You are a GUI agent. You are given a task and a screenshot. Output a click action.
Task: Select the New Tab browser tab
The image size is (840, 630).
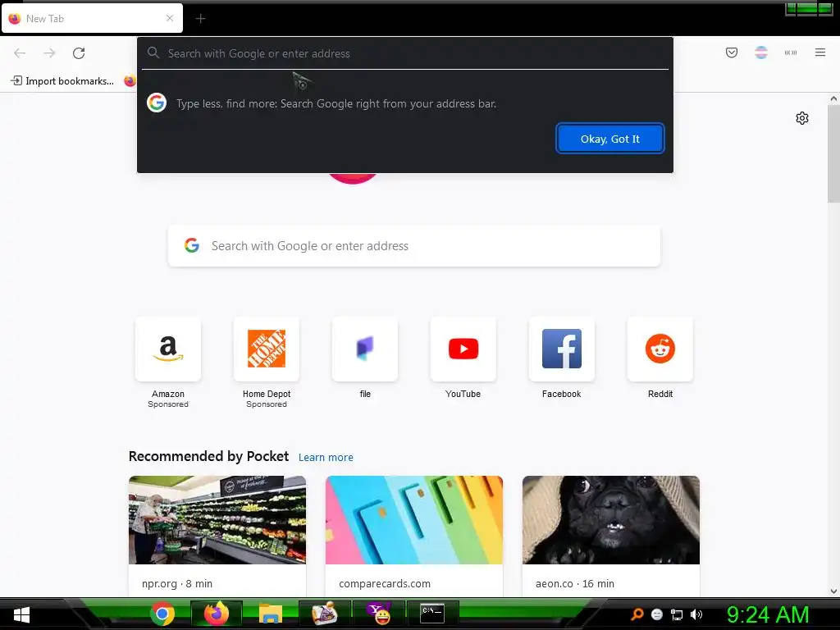click(92, 18)
